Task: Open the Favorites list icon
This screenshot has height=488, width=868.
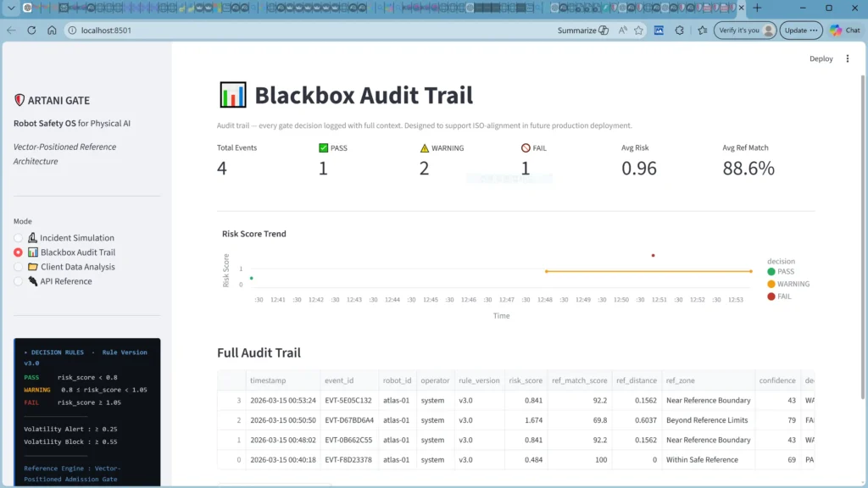Action: point(702,30)
